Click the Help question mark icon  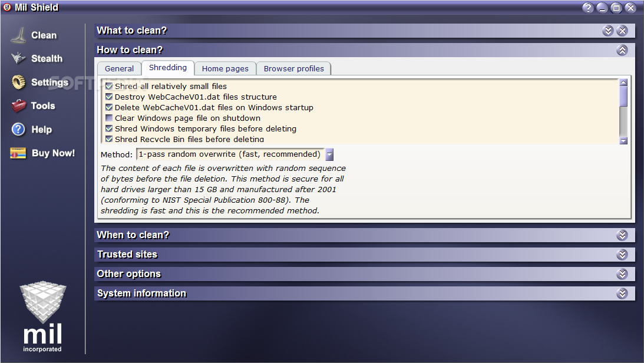coord(18,130)
